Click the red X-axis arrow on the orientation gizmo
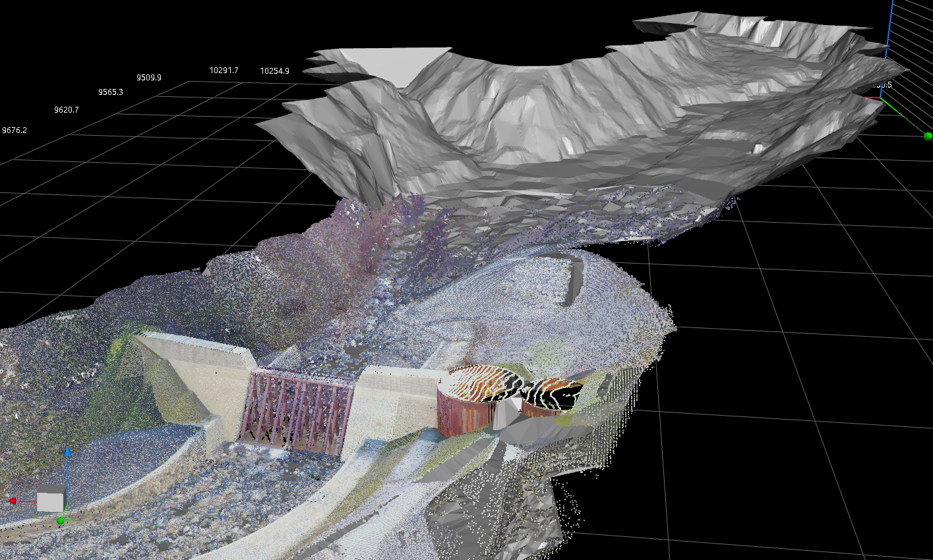This screenshot has height=560, width=933. pyautogui.click(x=12, y=501)
